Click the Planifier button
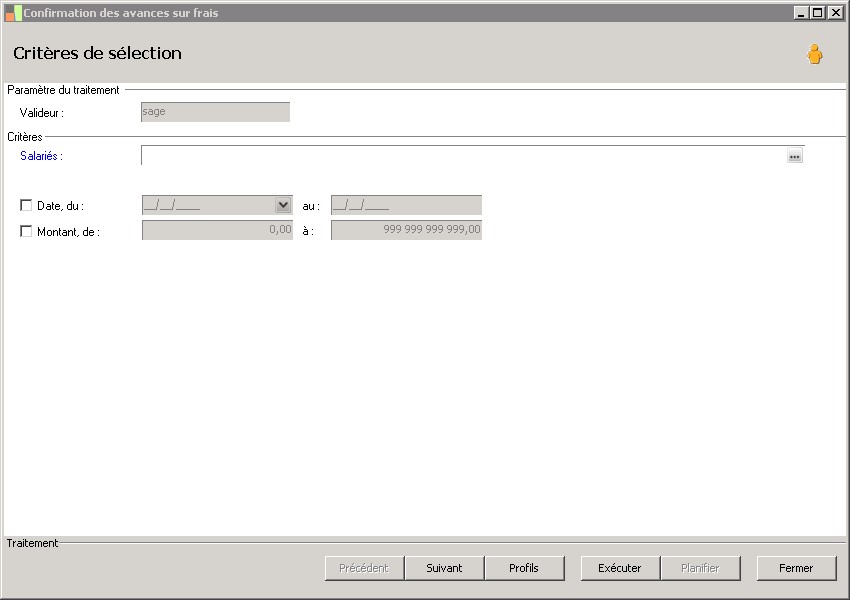The height and width of the screenshot is (600, 850). [x=700, y=568]
